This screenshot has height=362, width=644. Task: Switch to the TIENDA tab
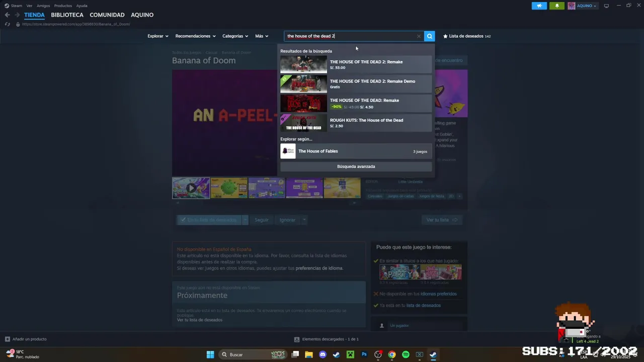(34, 15)
